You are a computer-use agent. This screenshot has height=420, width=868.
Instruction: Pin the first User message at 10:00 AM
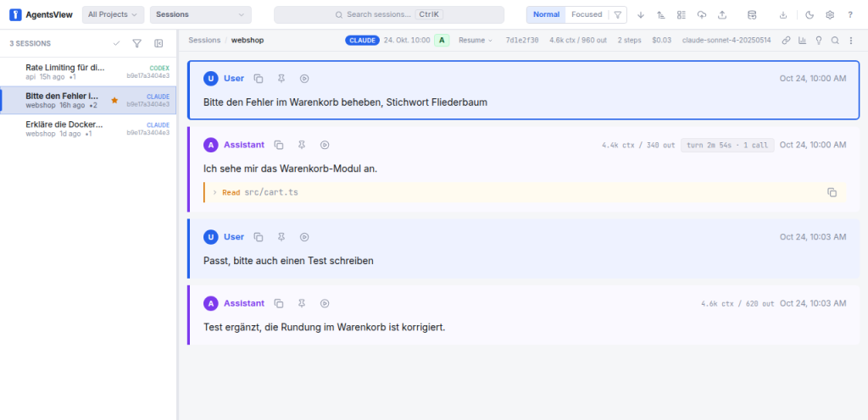(281, 79)
